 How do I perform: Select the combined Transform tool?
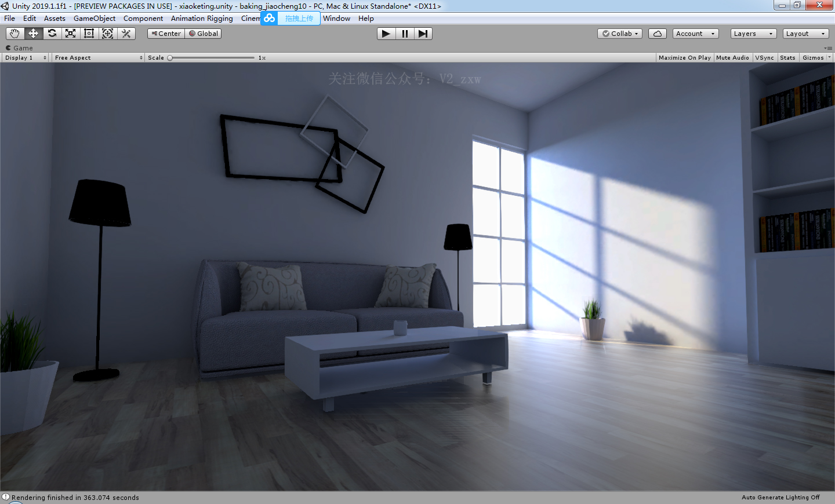point(107,34)
